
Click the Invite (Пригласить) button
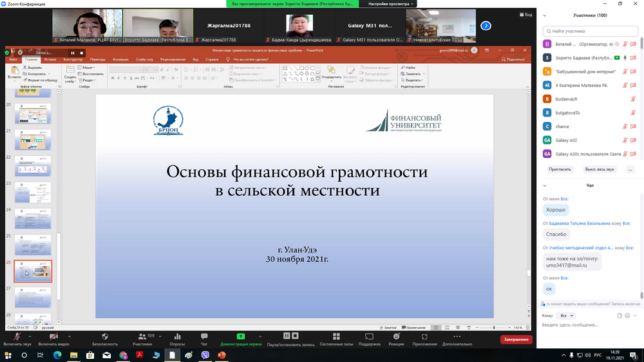560,169
